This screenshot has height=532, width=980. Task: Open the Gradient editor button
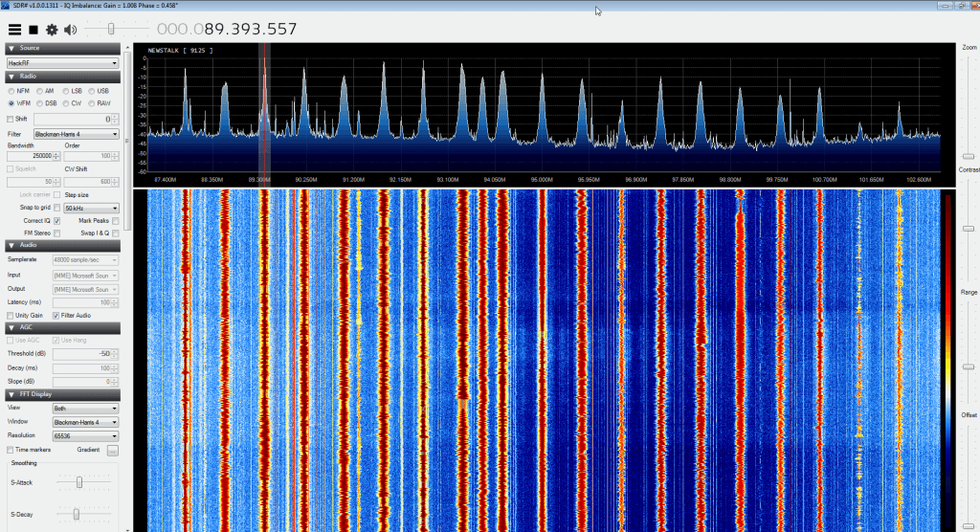[x=113, y=450]
